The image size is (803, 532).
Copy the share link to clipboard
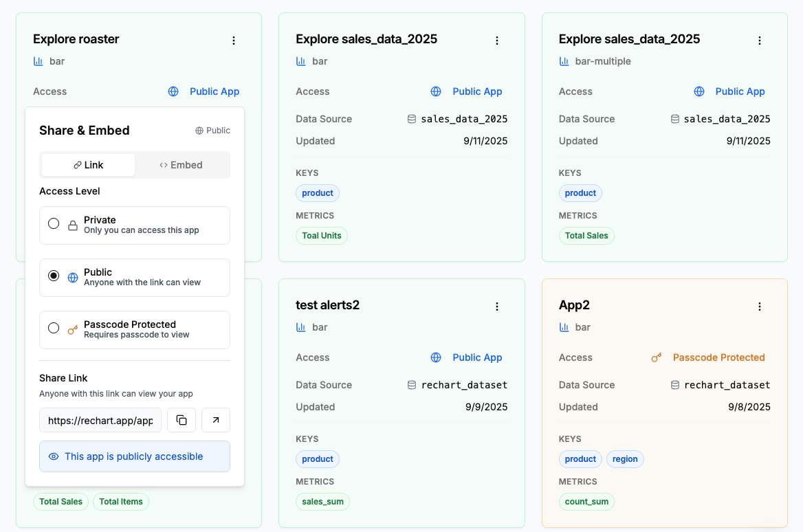pyautogui.click(x=181, y=420)
